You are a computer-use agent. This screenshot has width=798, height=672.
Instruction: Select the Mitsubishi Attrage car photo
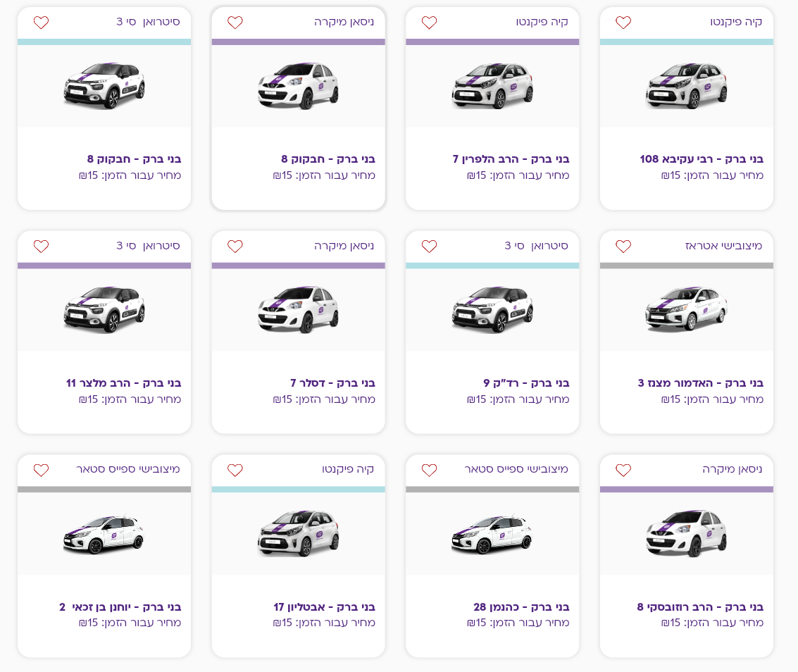686,309
